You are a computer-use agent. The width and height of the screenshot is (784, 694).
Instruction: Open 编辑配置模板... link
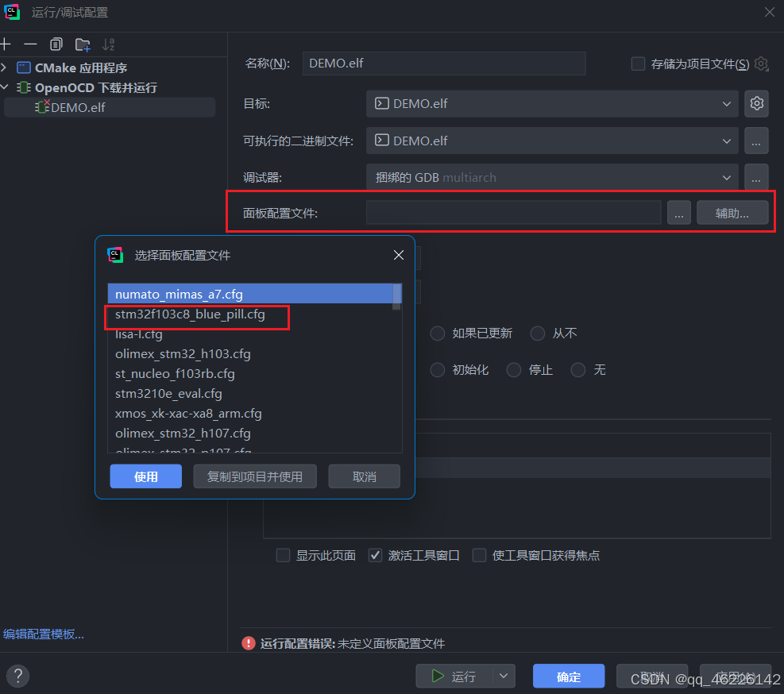[x=44, y=634]
